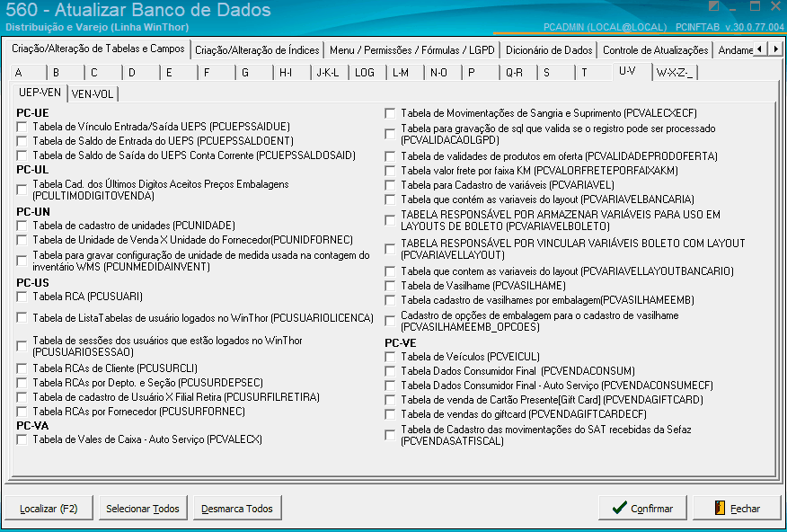Switch to the W-X-Z-_ tab

[x=675, y=73]
